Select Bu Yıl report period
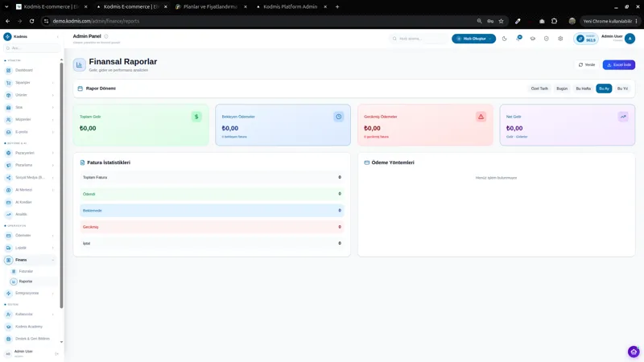The height and width of the screenshot is (362, 644). (x=622, y=88)
